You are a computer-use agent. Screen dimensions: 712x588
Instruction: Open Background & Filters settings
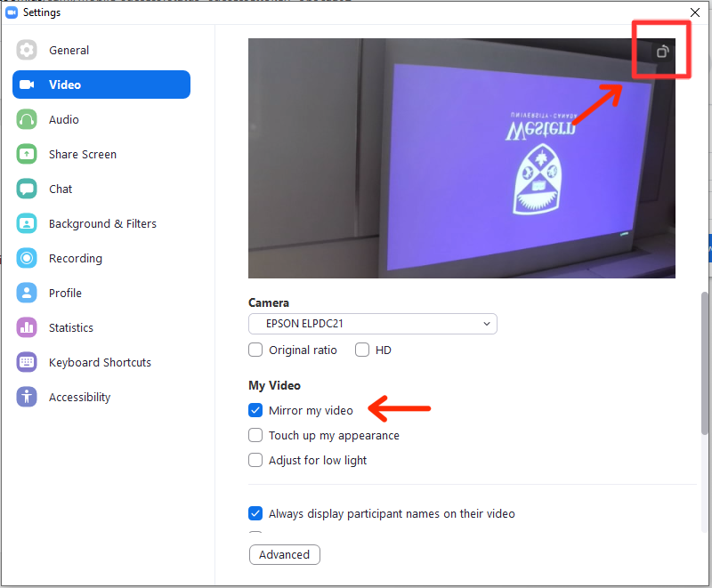point(101,223)
